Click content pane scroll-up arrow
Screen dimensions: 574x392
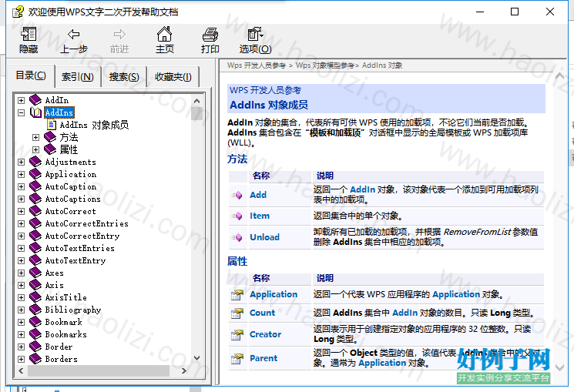(x=559, y=76)
